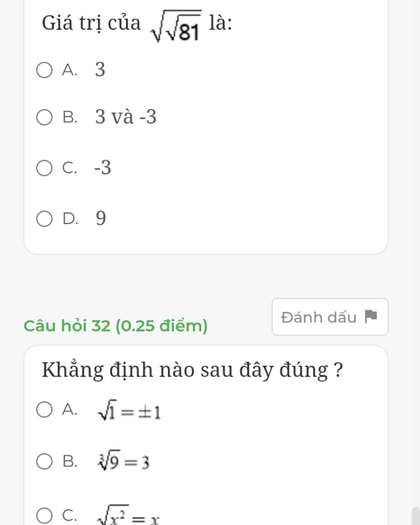
Task: Select radio option B 'cube root of 9 = 3'
Action: [44, 461]
